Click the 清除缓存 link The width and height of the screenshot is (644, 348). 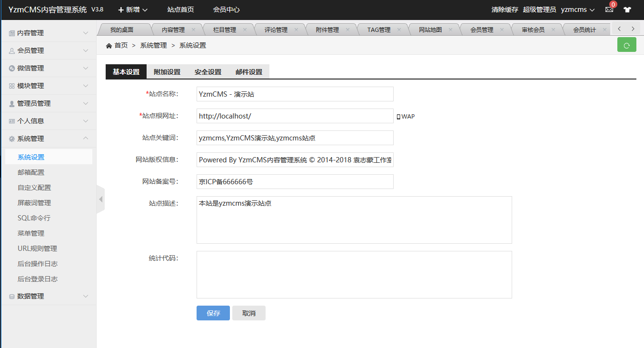[x=505, y=10]
